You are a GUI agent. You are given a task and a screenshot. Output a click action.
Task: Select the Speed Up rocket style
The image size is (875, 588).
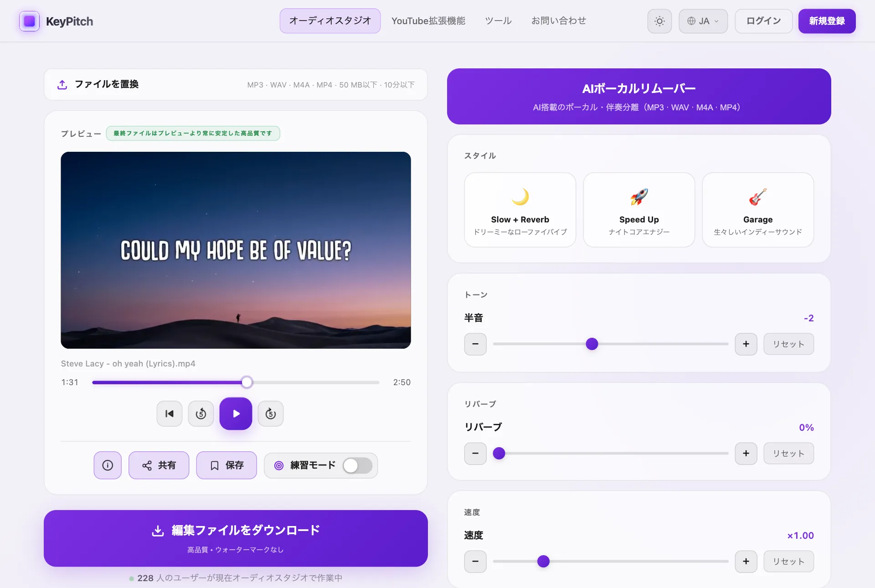pyautogui.click(x=639, y=210)
